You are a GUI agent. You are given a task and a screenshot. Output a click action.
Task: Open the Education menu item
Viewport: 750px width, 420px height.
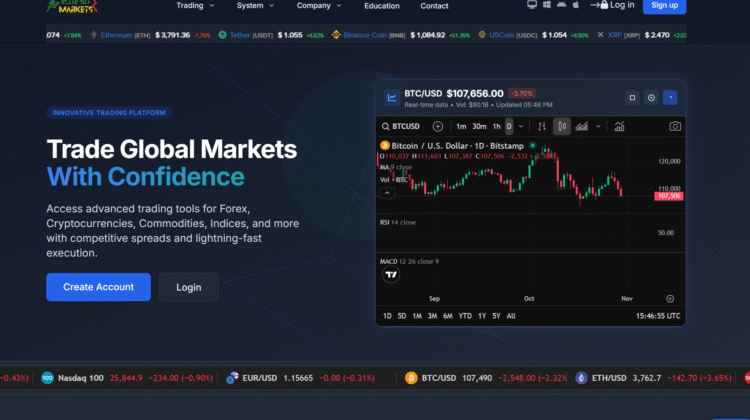click(x=381, y=5)
